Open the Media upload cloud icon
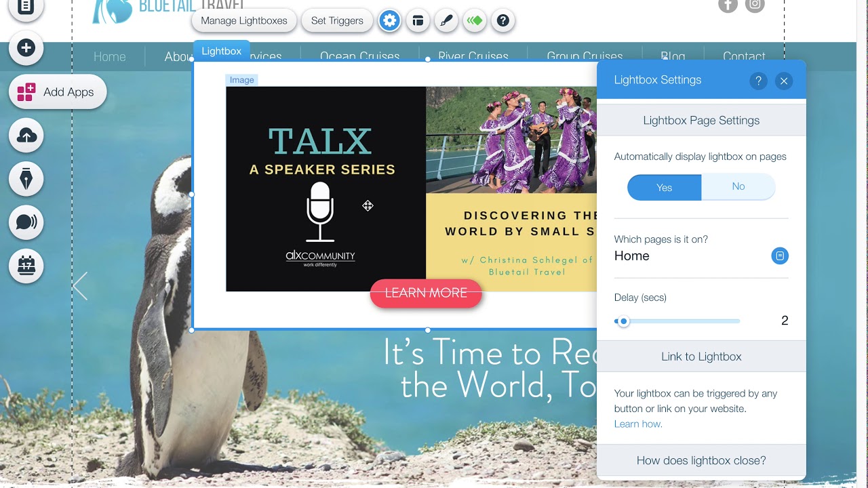 tap(26, 136)
